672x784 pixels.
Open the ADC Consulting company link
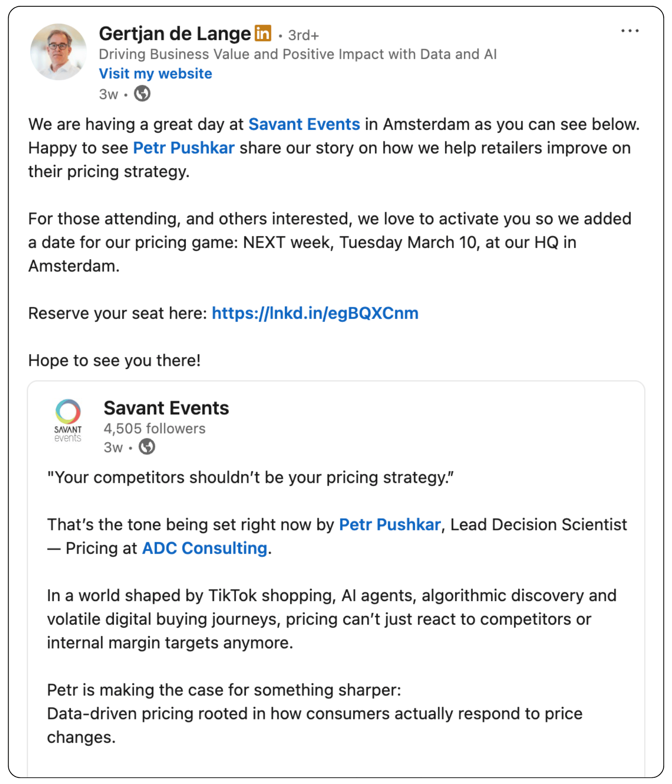[205, 548]
